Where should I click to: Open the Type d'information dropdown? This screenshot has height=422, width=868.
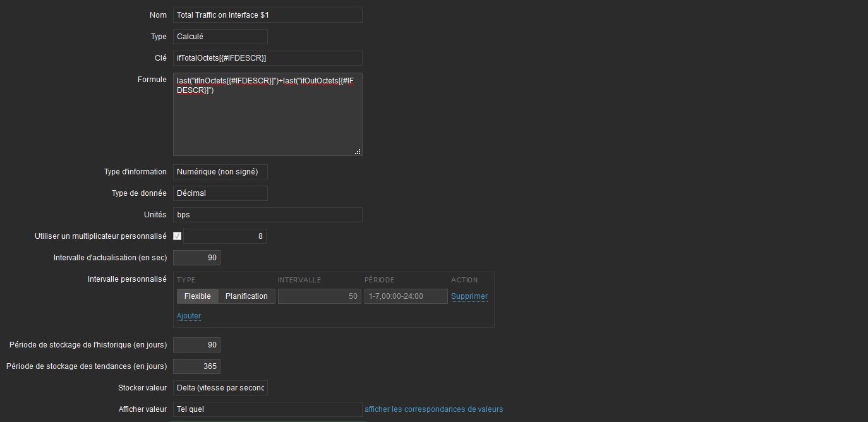220,172
